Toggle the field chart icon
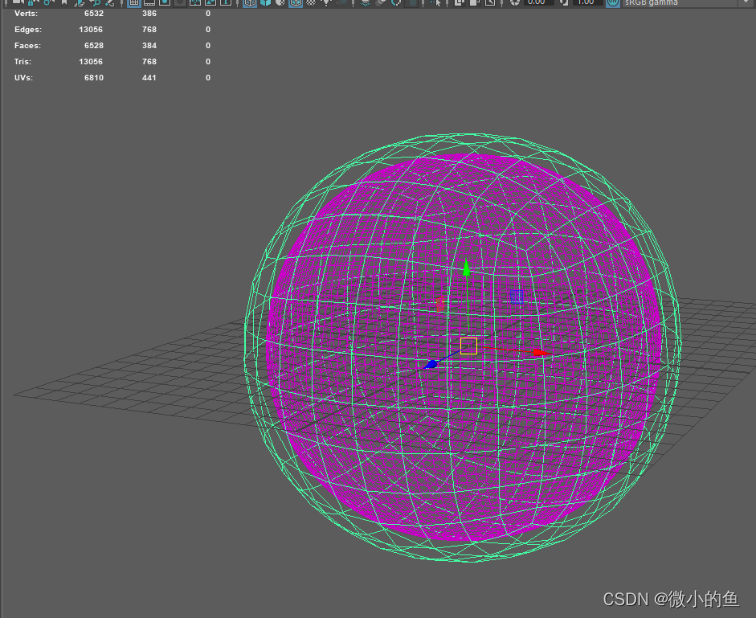 tap(195, 2)
